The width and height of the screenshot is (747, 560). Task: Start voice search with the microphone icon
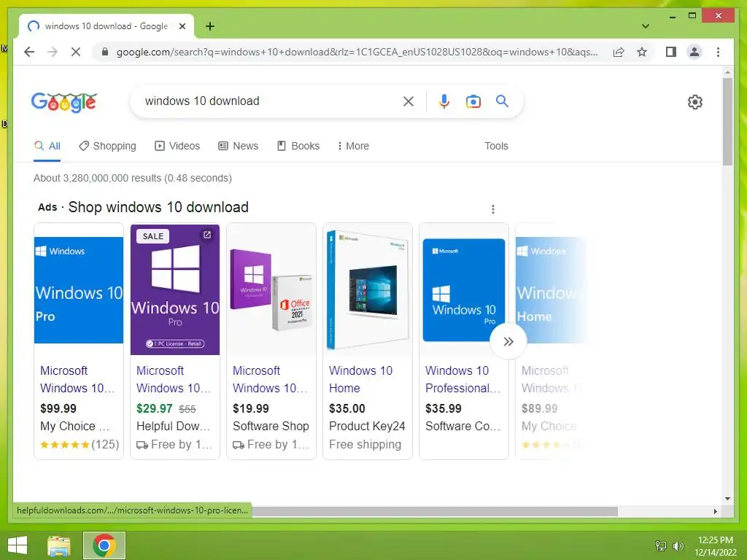coord(444,101)
